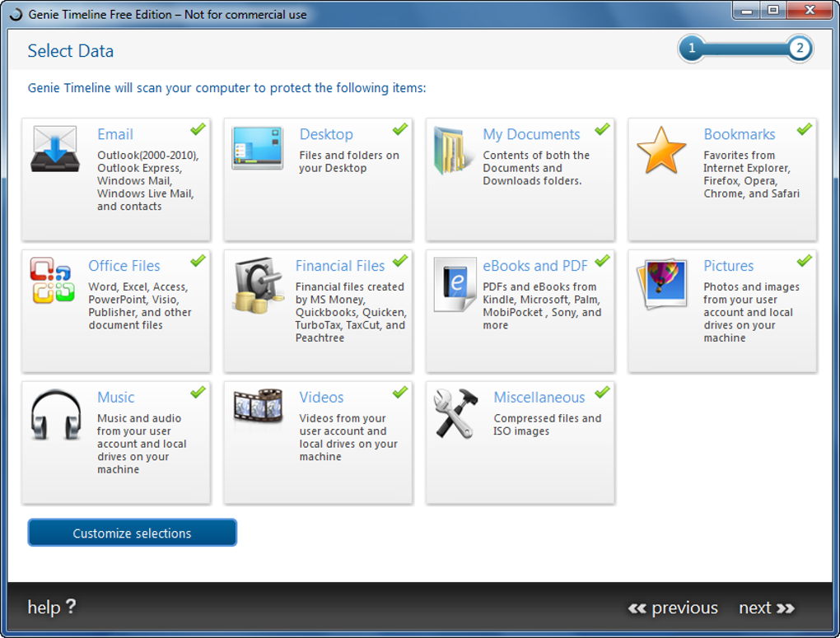The height and width of the screenshot is (638, 840).
Task: Go to the next step
Action: [767, 608]
